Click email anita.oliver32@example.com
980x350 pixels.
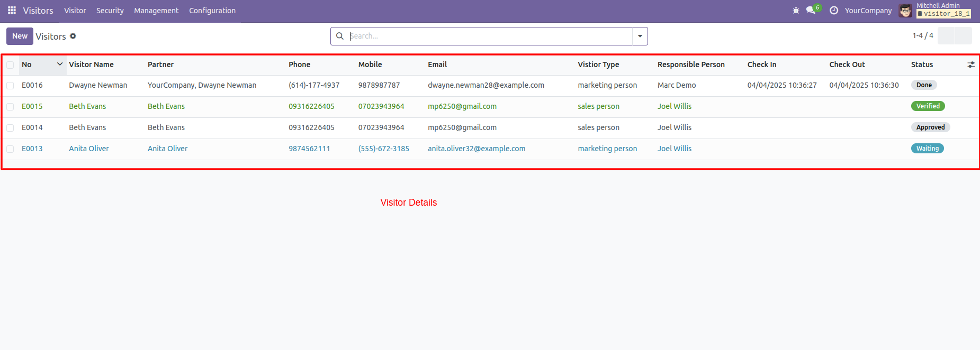476,149
